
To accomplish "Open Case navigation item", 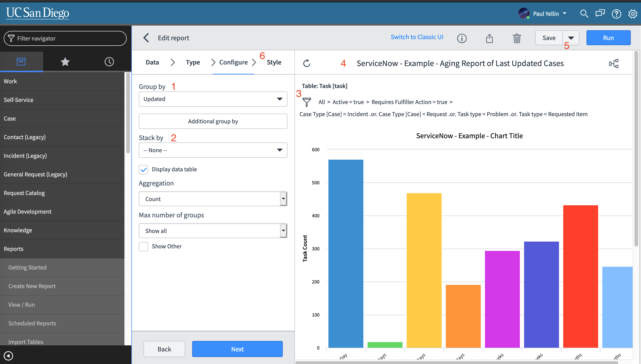I will click(62, 118).
